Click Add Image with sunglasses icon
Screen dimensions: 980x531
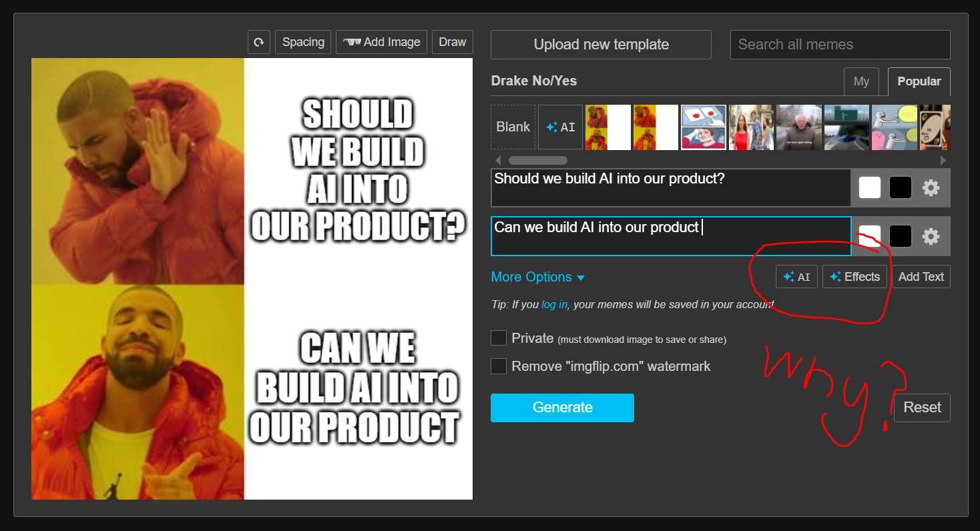click(381, 42)
